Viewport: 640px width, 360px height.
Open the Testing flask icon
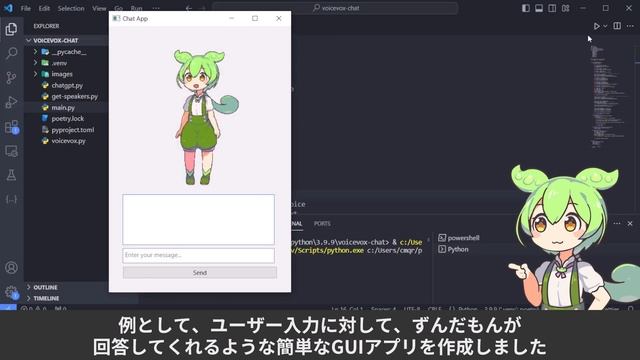[x=11, y=175]
